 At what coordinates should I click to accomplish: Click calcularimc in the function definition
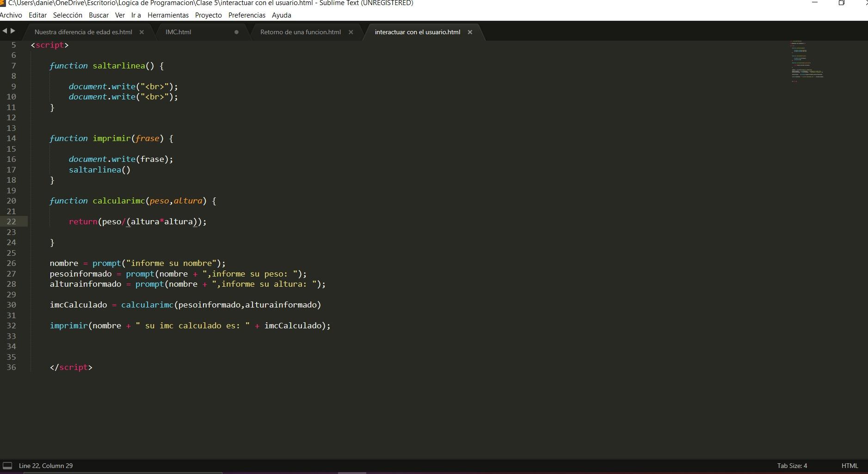119,201
